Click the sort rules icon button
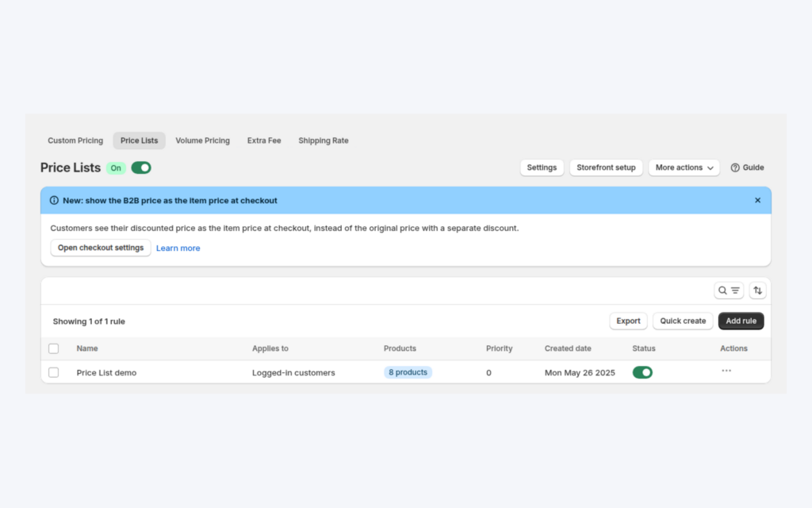Image resolution: width=812 pixels, height=508 pixels. click(757, 291)
